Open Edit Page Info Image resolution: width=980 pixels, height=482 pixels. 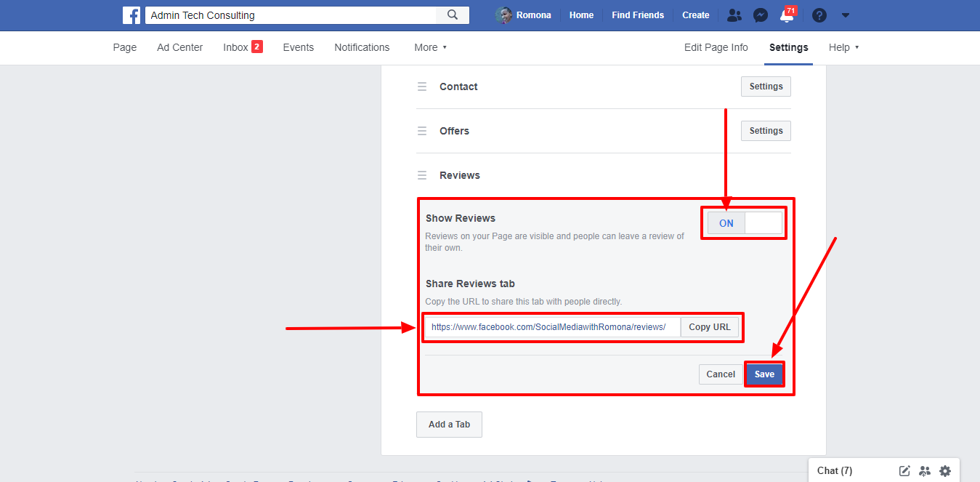pos(716,47)
